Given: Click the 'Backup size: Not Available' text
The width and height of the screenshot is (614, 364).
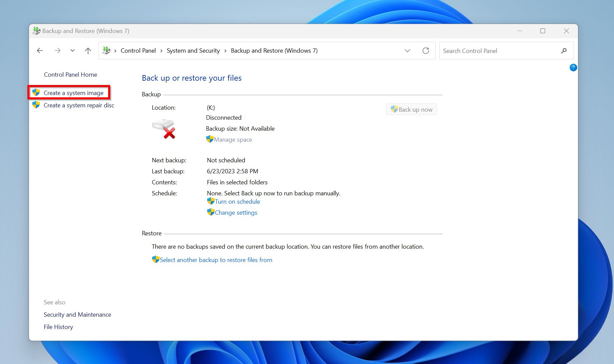Looking at the screenshot, I should [x=240, y=129].
